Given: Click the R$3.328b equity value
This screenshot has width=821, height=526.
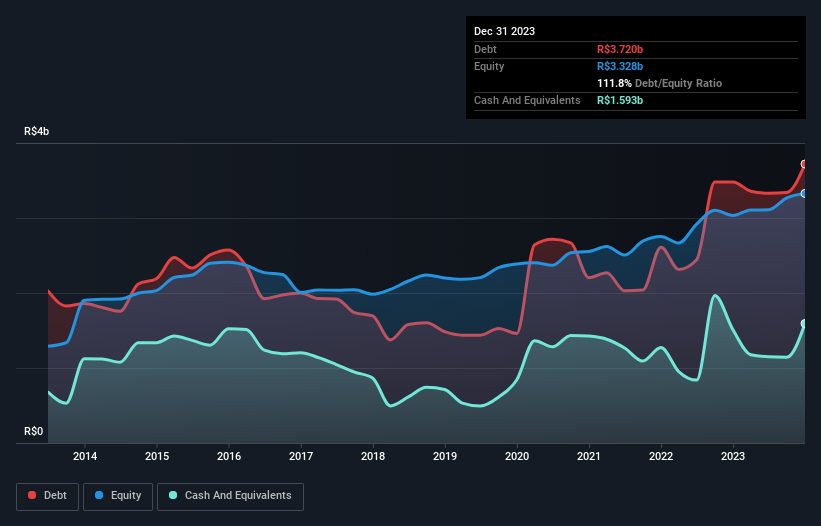Looking at the screenshot, I should [x=620, y=66].
